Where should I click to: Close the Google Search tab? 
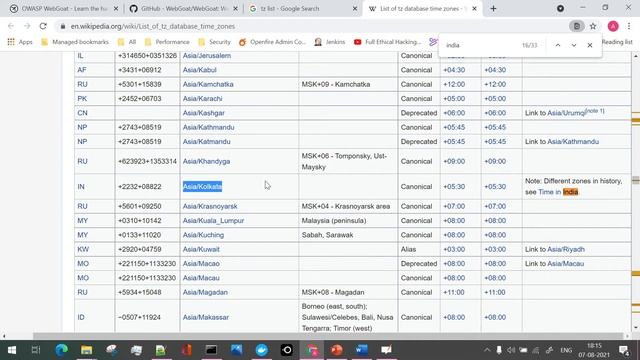(x=355, y=9)
